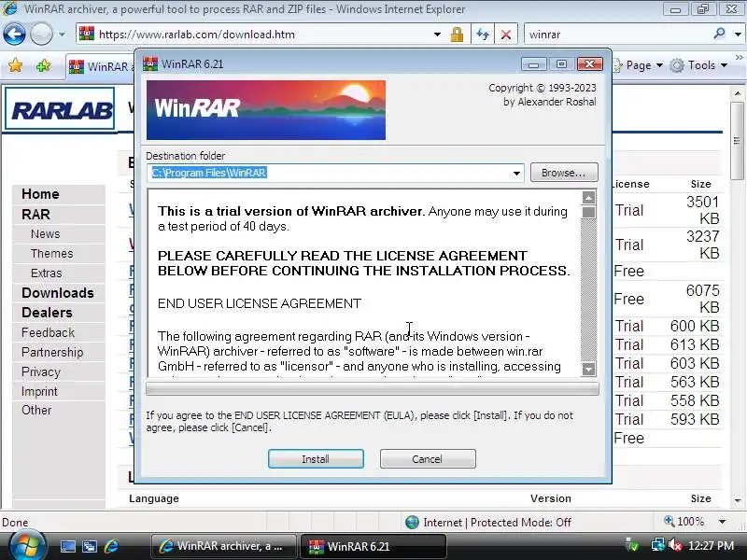The width and height of the screenshot is (747, 560).
Task: Click the WinRAR banner image
Action: coord(266,110)
